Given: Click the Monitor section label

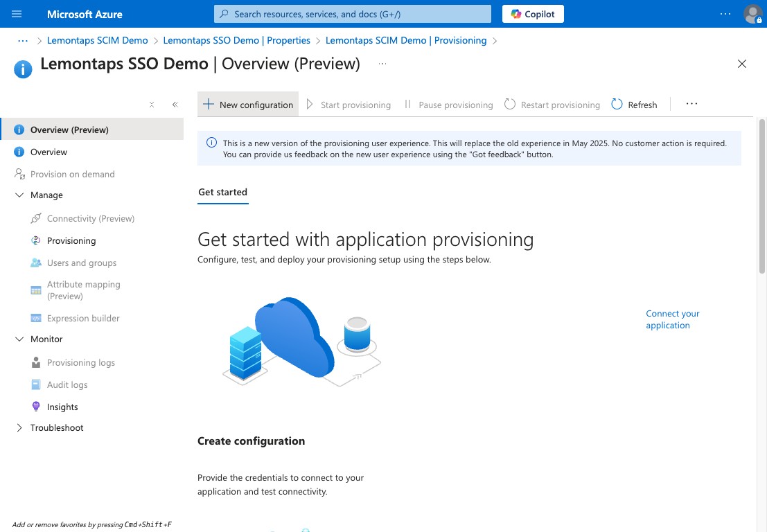Looking at the screenshot, I should pyautogui.click(x=46, y=339).
